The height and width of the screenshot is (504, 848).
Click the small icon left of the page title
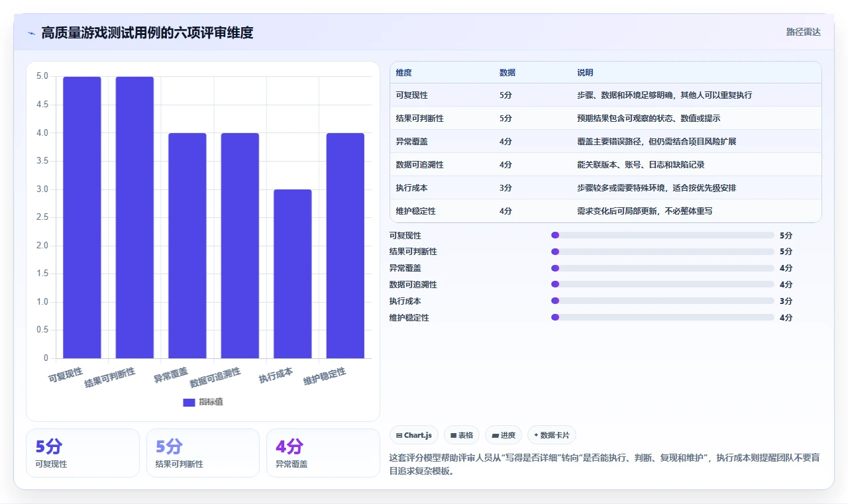pos(31,33)
